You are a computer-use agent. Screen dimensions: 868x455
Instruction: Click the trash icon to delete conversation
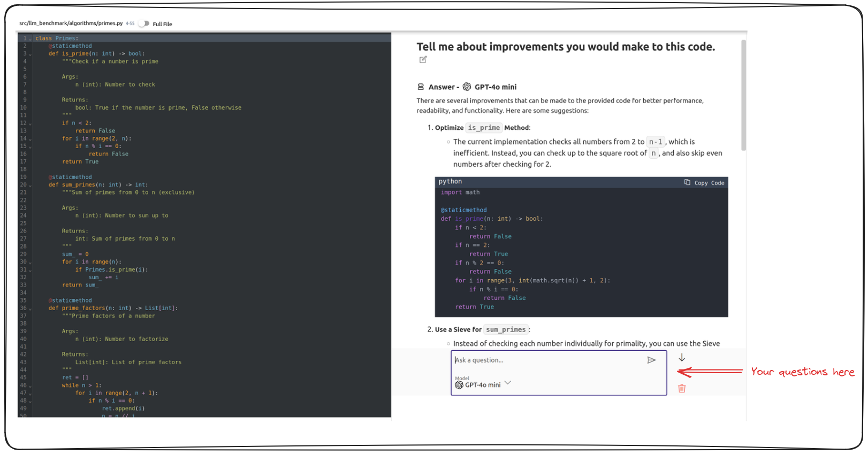tap(682, 388)
